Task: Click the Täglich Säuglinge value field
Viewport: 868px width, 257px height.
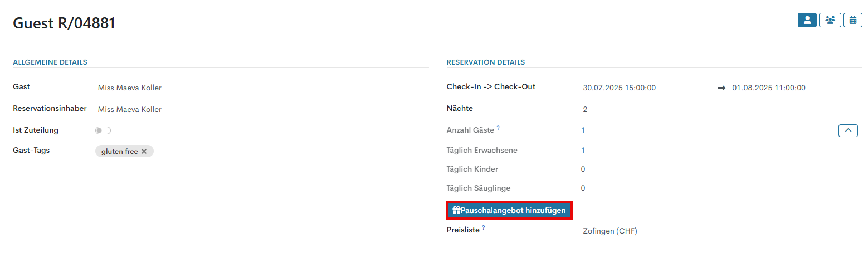Action: [583, 188]
